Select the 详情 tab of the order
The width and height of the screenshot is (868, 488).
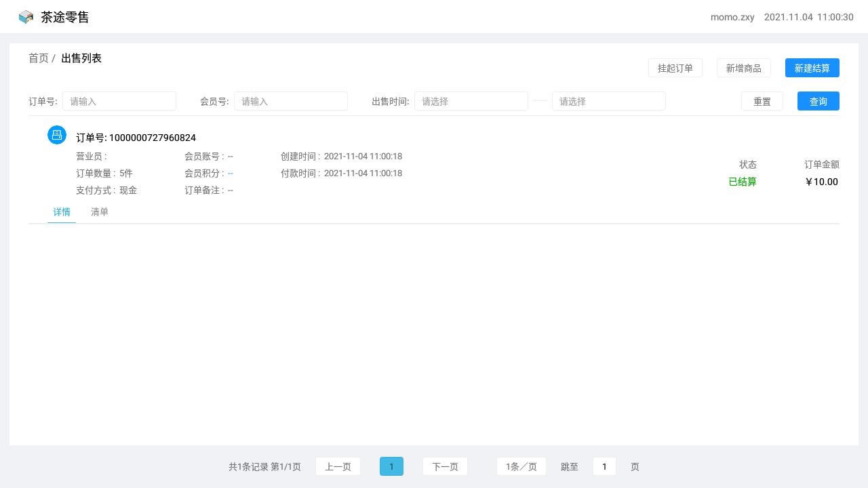click(61, 212)
